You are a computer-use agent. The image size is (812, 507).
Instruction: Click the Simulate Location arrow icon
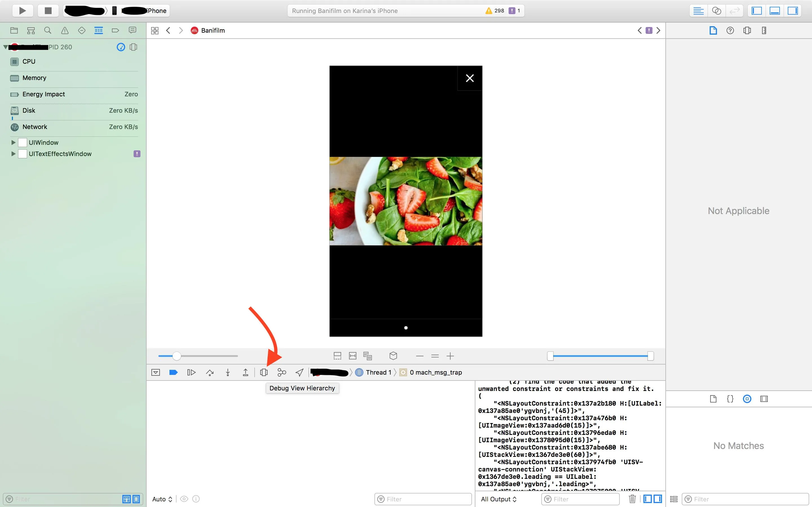(299, 372)
